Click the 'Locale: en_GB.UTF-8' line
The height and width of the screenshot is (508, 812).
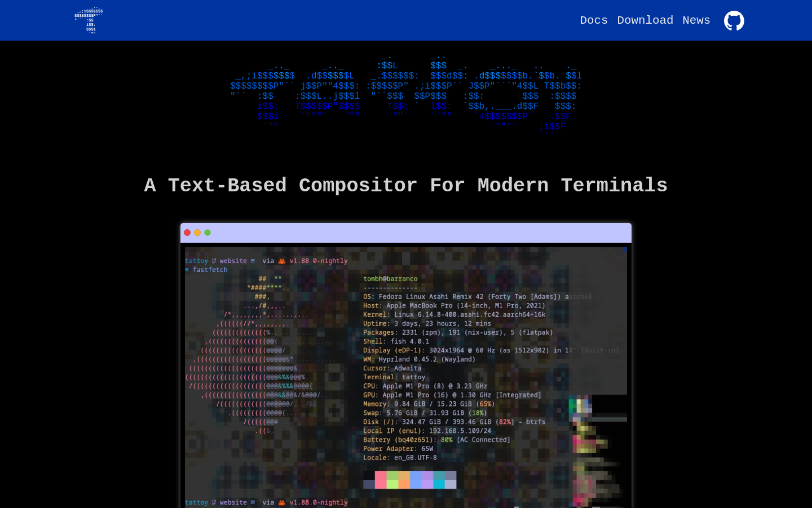400,458
